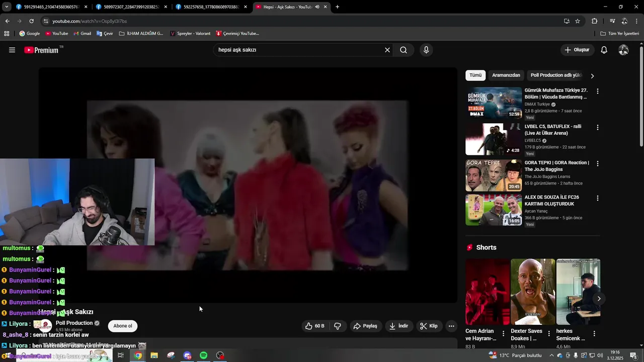This screenshot has height=362, width=644.
Task: Open Google bookmark in bookmarks bar
Action: (30, 33)
